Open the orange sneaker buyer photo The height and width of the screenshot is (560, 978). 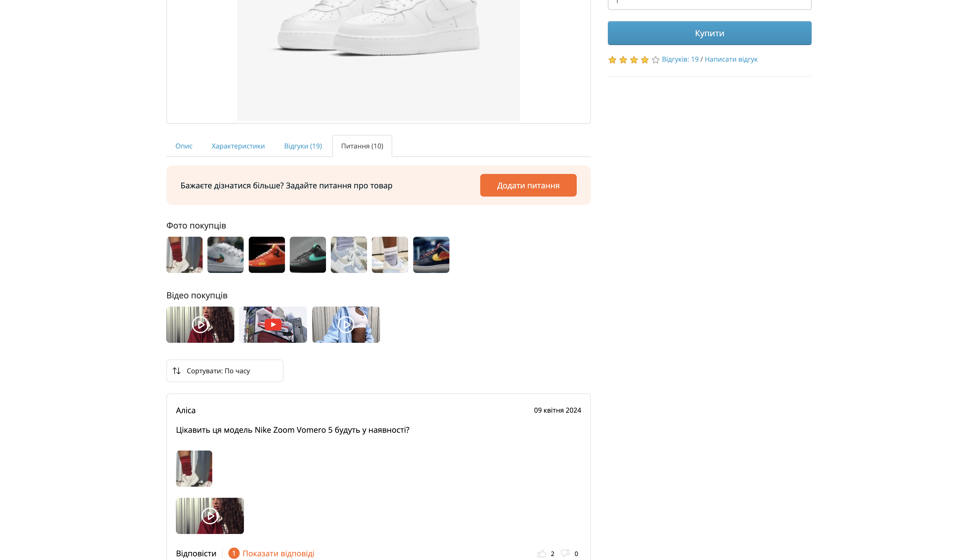pos(267,255)
